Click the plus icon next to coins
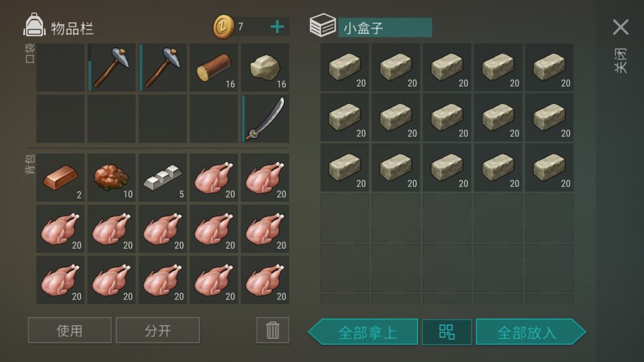The height and width of the screenshot is (362, 644). (x=277, y=27)
